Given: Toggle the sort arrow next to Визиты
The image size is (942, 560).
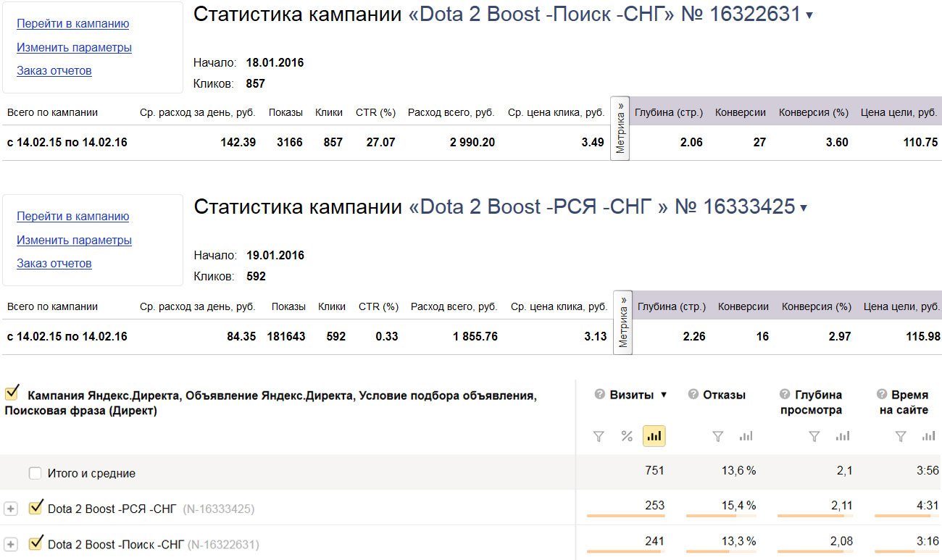Looking at the screenshot, I should pyautogui.click(x=663, y=395).
